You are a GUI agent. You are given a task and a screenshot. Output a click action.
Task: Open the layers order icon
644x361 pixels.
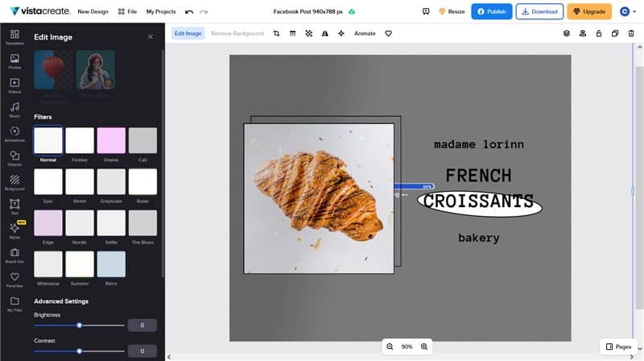point(567,33)
